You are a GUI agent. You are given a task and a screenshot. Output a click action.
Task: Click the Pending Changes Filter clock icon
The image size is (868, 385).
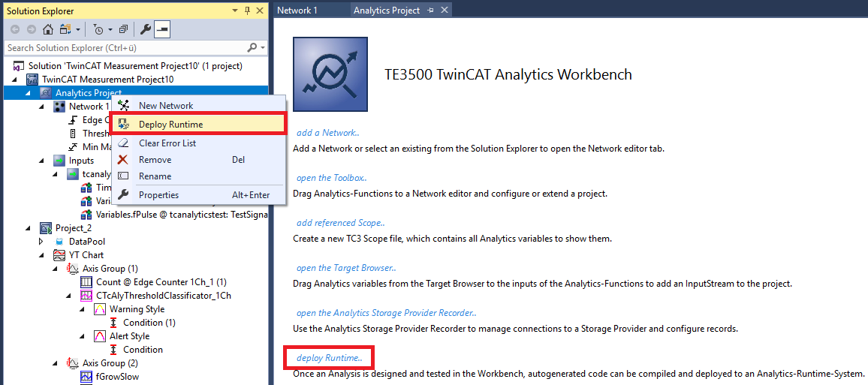click(x=98, y=29)
